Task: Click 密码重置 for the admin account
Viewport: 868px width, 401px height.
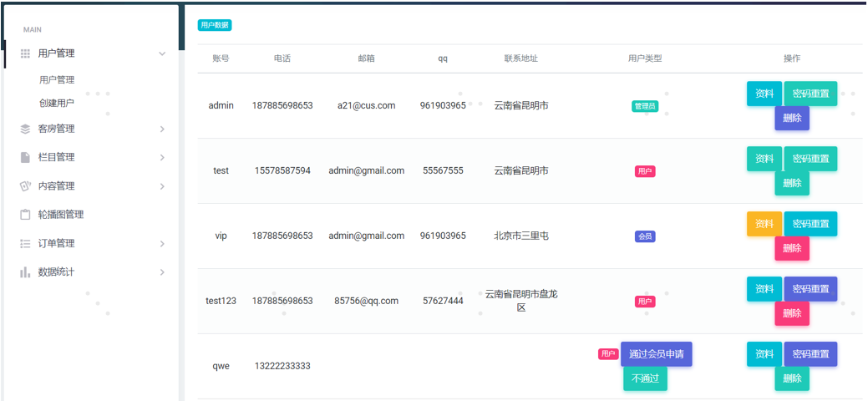Action: click(810, 94)
